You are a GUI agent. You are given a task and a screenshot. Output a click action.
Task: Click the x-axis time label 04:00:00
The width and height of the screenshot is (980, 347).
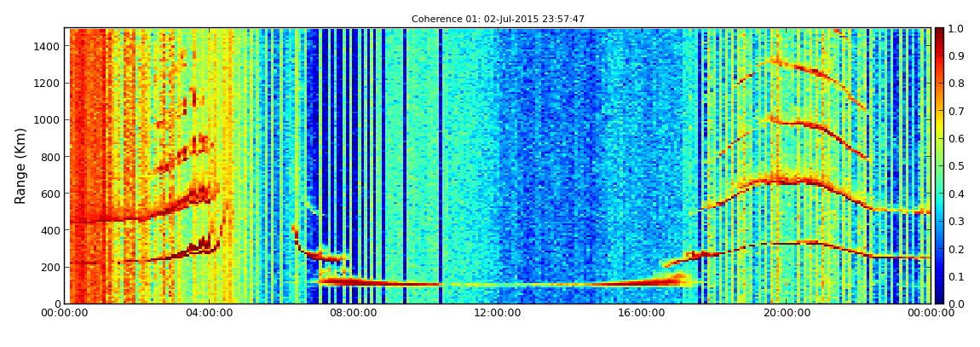coord(209,314)
